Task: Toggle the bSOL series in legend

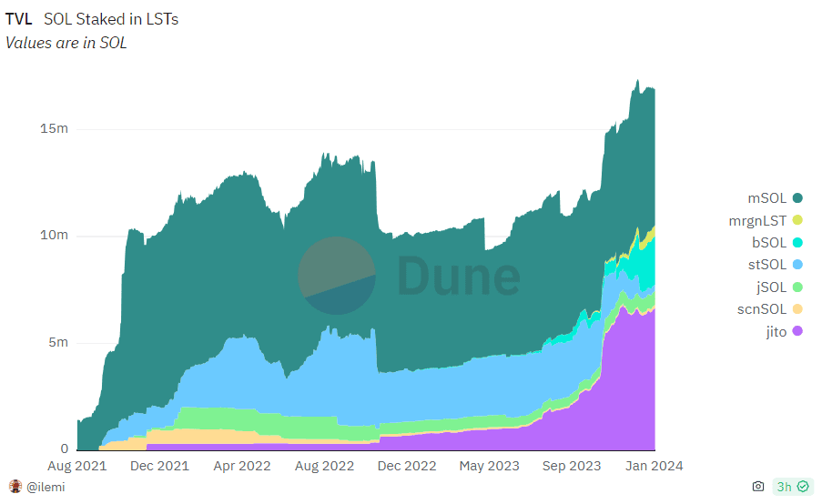Action: 797,243
